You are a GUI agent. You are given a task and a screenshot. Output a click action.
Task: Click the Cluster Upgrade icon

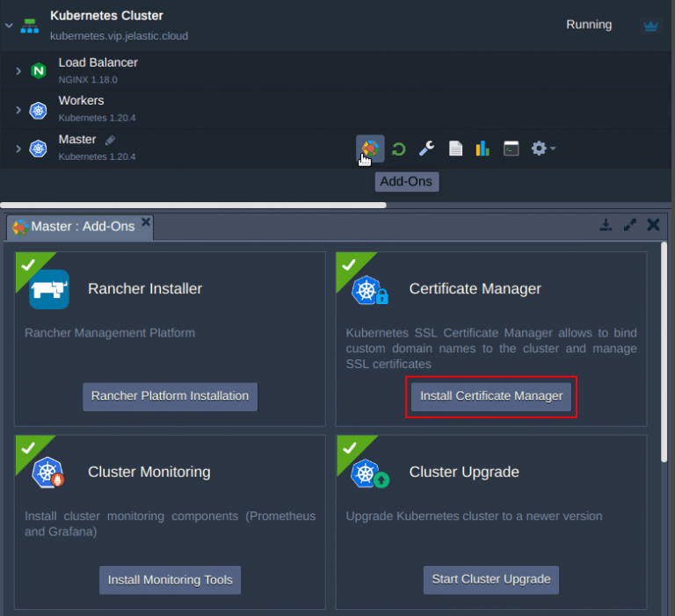(x=370, y=474)
